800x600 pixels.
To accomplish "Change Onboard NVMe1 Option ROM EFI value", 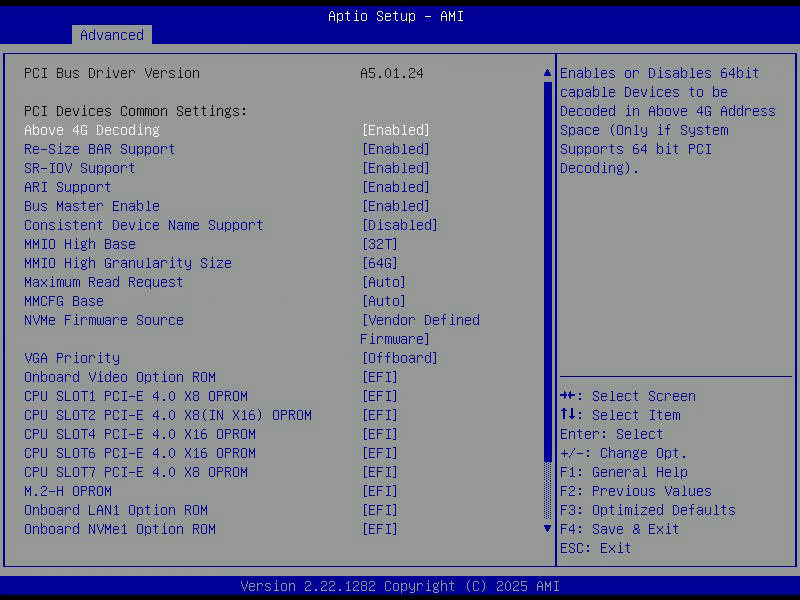I will (380, 529).
